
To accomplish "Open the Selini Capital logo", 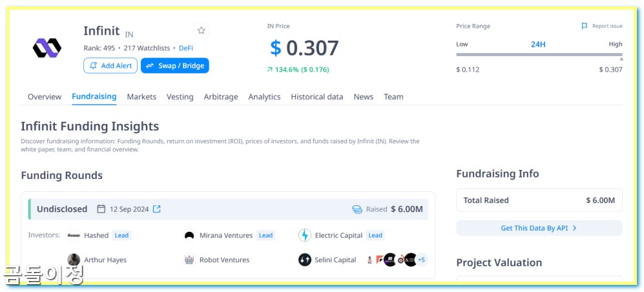I will click(x=305, y=260).
